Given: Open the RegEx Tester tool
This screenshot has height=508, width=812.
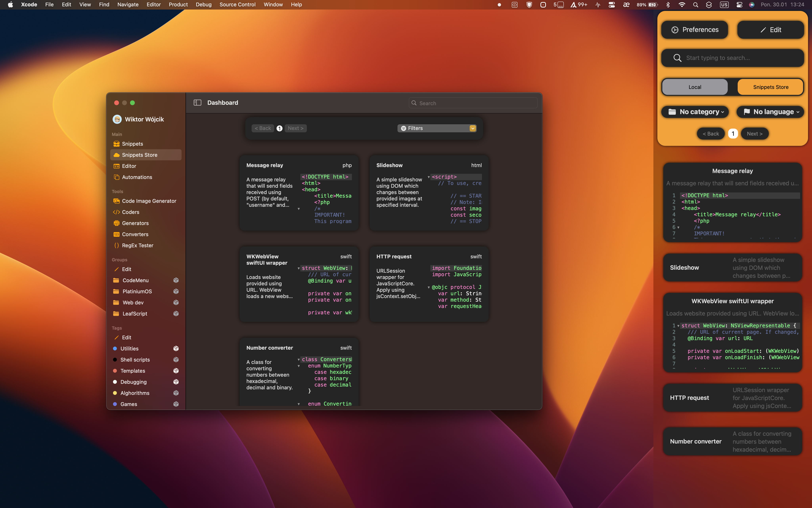Looking at the screenshot, I should pos(146,245).
